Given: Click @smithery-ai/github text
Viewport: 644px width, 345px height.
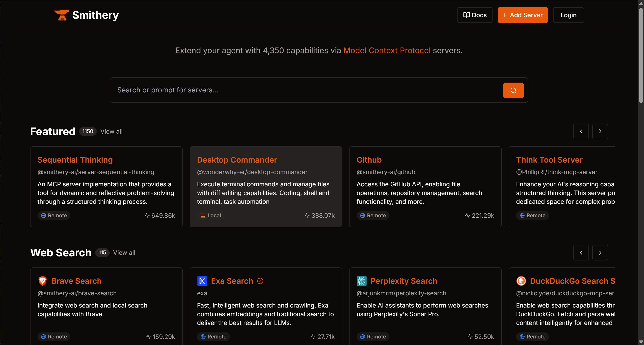Looking at the screenshot, I should (386, 172).
